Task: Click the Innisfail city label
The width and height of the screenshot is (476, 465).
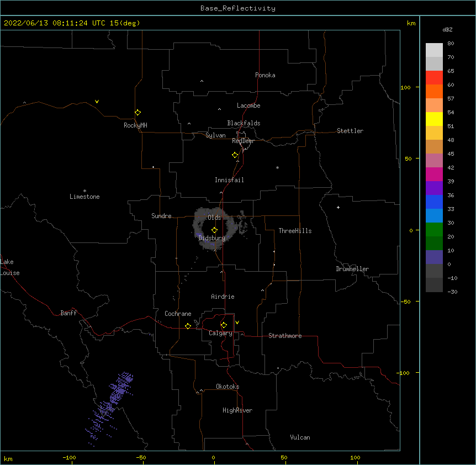Action: pyautogui.click(x=229, y=180)
